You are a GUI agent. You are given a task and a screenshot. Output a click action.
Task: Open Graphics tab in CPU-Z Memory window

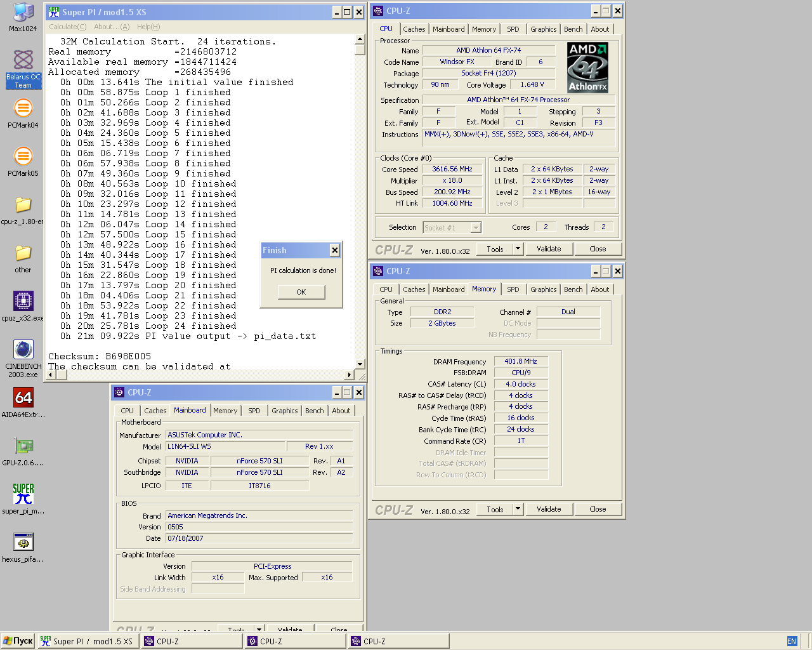click(544, 289)
